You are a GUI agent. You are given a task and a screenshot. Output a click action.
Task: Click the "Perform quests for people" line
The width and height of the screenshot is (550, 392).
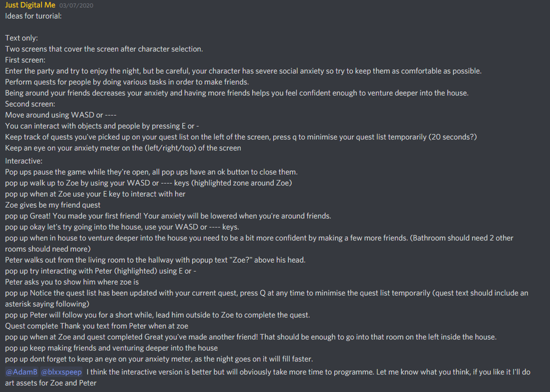coord(127,81)
